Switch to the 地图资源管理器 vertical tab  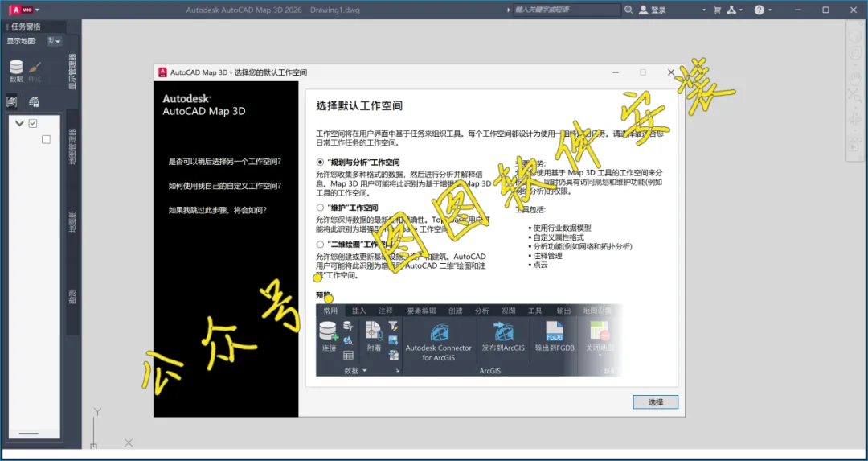(72, 147)
